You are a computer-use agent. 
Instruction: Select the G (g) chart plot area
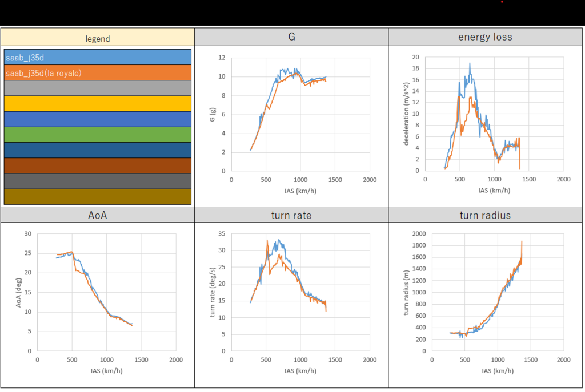(x=300, y=114)
